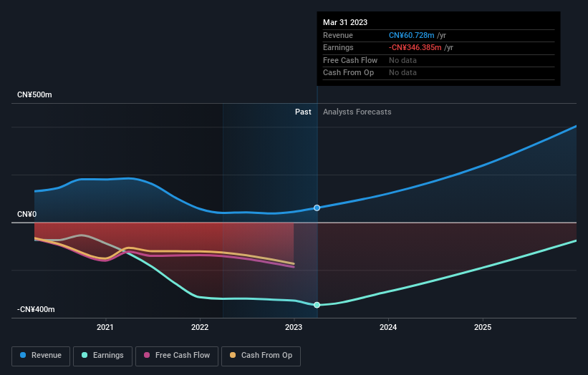Screen dimensions: 588x375
Task: Click the 2025 x-axis year label
Action: (x=483, y=328)
